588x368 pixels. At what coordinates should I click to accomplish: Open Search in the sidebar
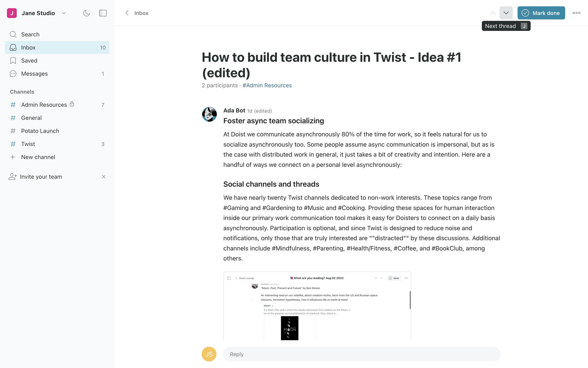(57, 34)
